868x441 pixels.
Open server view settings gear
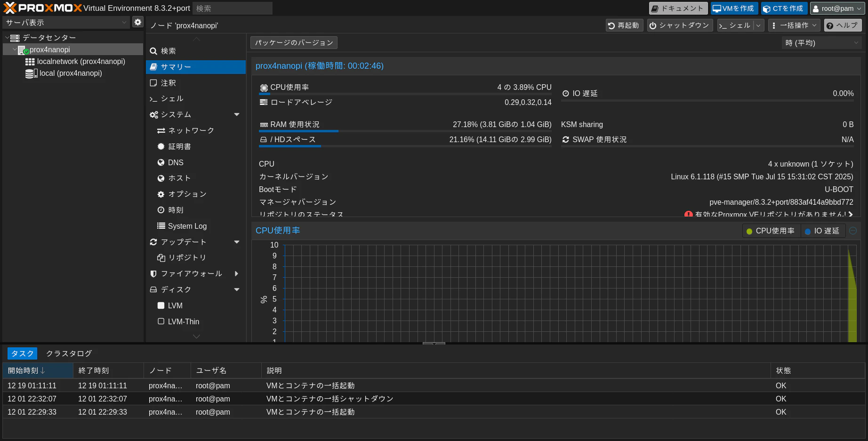pos(137,22)
